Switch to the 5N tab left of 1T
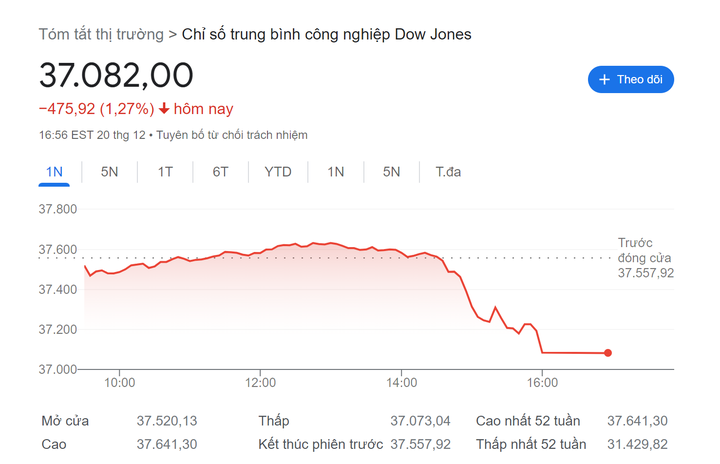The width and height of the screenshot is (720, 464). 110,172
